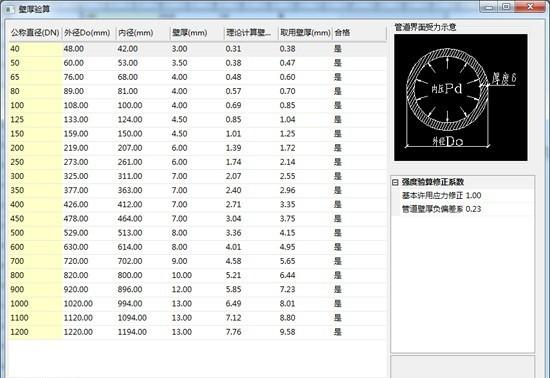This screenshot has height=378, width=550.
Task: Click theoretical thickness value 7.76
Action: point(233,332)
